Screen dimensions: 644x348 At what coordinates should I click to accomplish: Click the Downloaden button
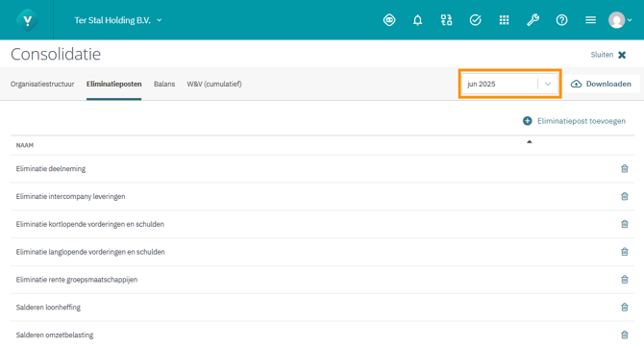click(601, 84)
